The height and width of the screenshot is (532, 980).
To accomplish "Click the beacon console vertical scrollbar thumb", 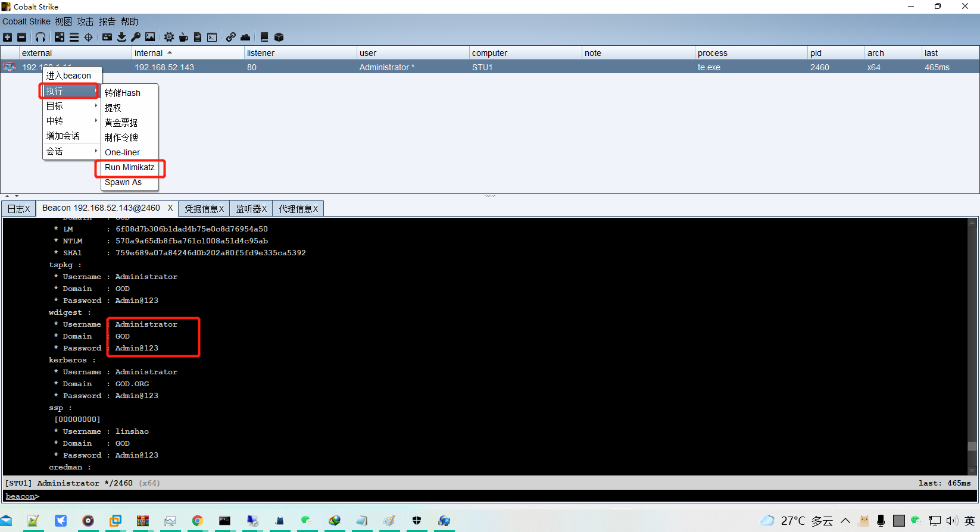I will (x=972, y=446).
